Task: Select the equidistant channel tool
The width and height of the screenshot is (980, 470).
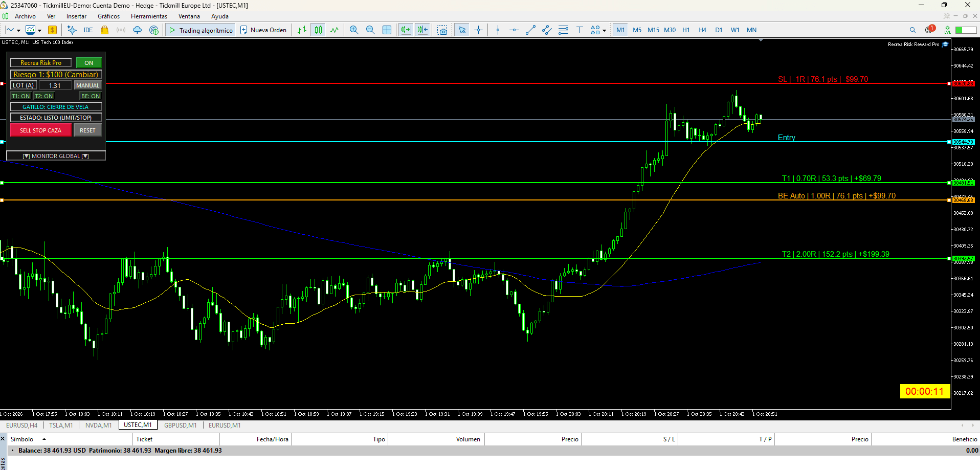Action: tap(547, 30)
